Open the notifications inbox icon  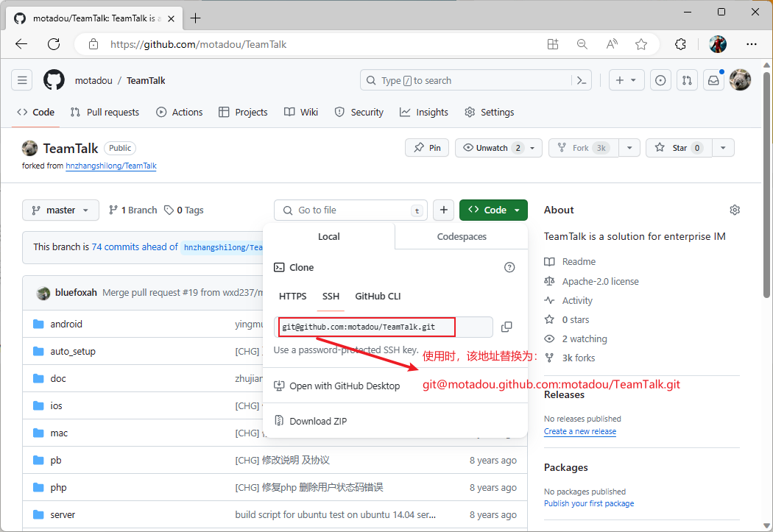713,81
